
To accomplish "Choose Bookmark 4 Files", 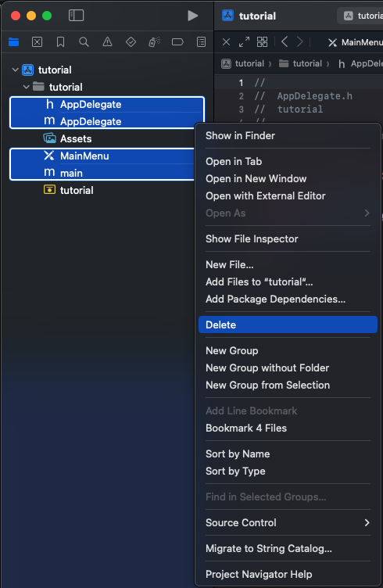I will (x=288, y=428).
